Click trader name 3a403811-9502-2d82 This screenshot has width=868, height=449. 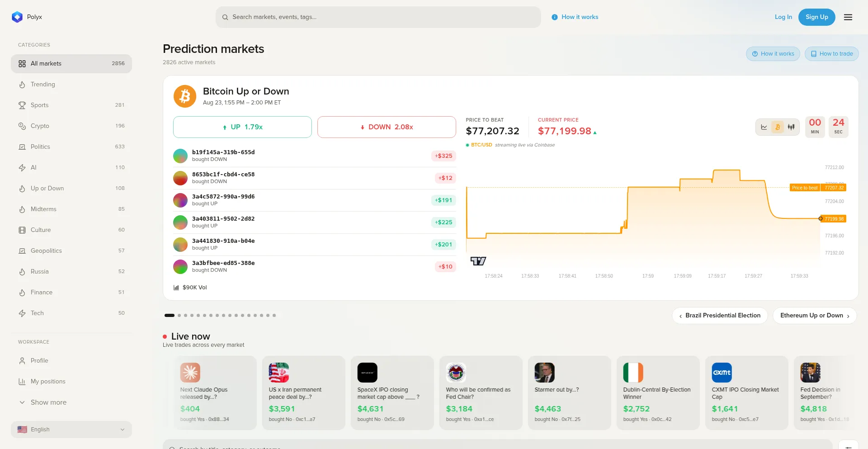[223, 219]
